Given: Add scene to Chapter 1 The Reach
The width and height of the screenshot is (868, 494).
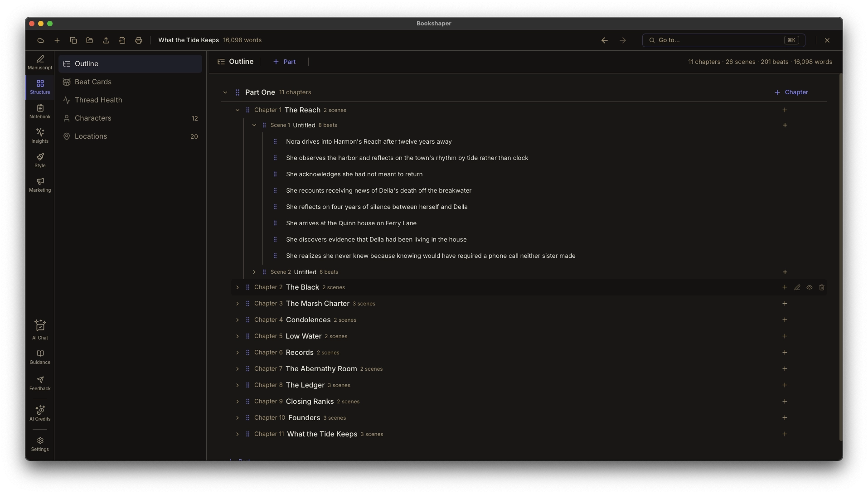Looking at the screenshot, I should [x=785, y=110].
